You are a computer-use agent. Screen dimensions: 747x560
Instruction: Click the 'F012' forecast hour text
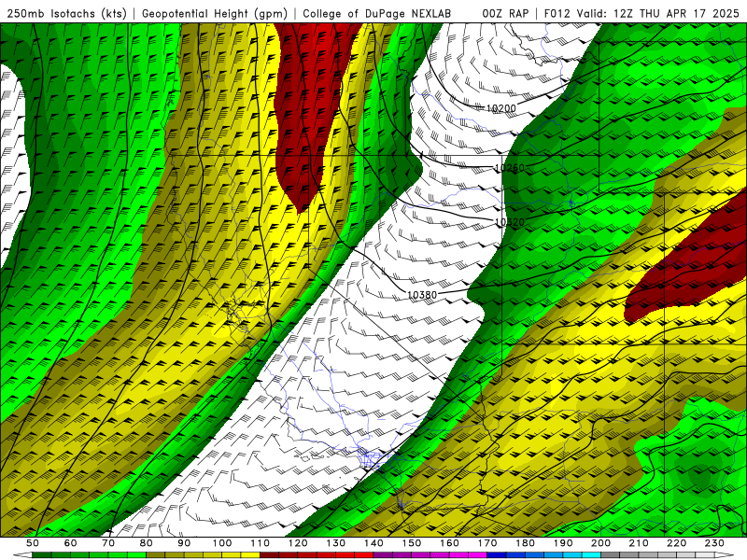[x=557, y=13]
